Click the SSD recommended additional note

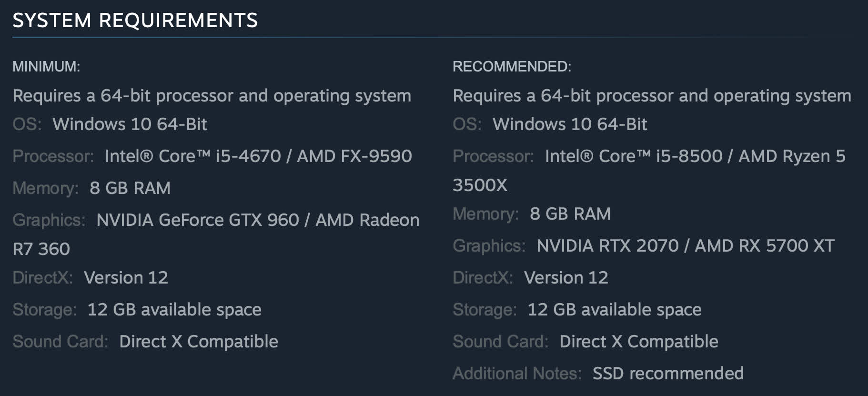coord(668,374)
